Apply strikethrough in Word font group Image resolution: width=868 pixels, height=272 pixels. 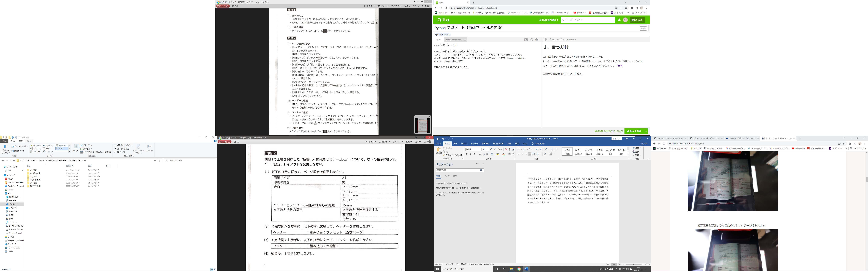(480, 154)
